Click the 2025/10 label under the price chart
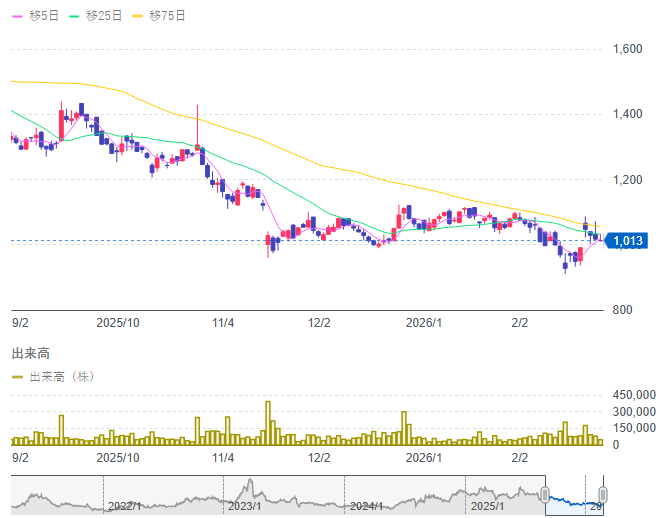Image resolution: width=661 pixels, height=518 pixels. point(118,323)
